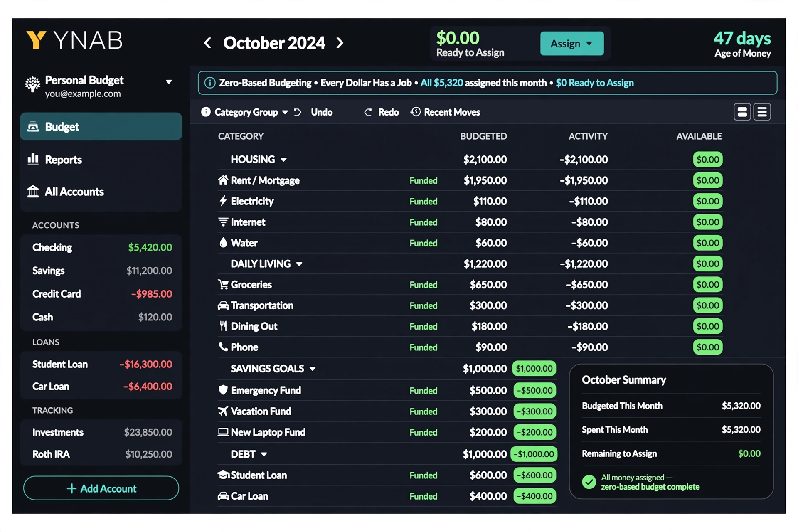Click the Emergency Fund shield icon
Image resolution: width=798 pixels, height=532 pixels.
[x=223, y=390]
